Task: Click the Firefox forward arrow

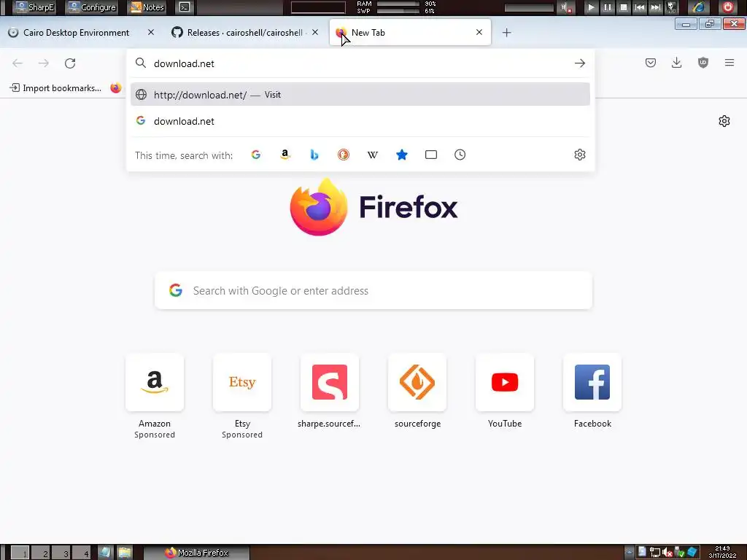Action: click(43, 63)
